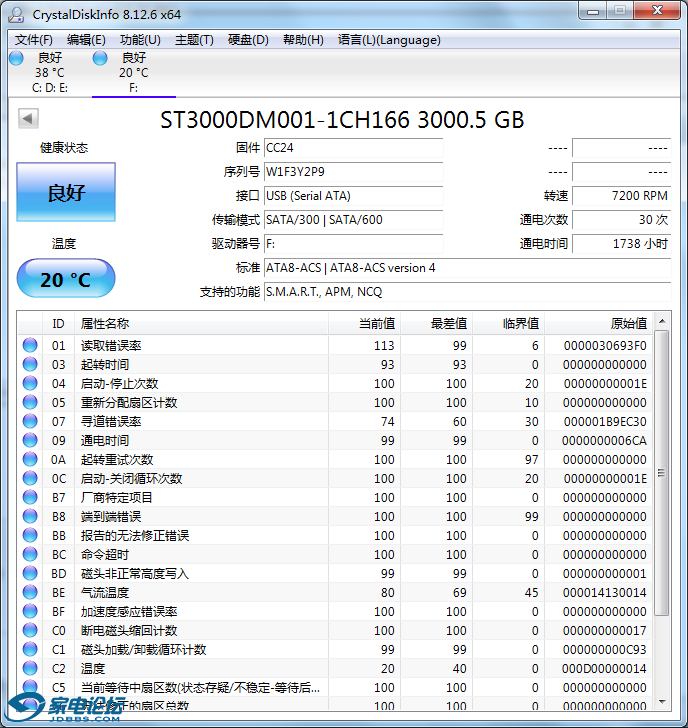The width and height of the screenshot is (688, 728).
Task: Click the 通电次数 field 30 次
Action: (x=622, y=220)
